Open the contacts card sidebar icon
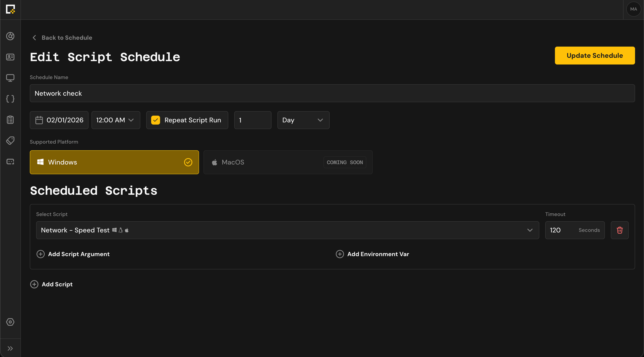The image size is (644, 357). [10, 57]
